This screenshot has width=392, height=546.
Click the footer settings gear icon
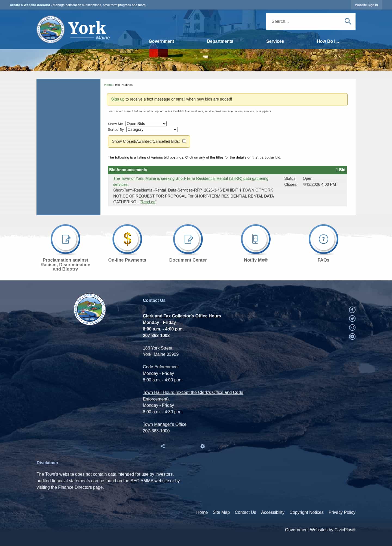coord(203,446)
